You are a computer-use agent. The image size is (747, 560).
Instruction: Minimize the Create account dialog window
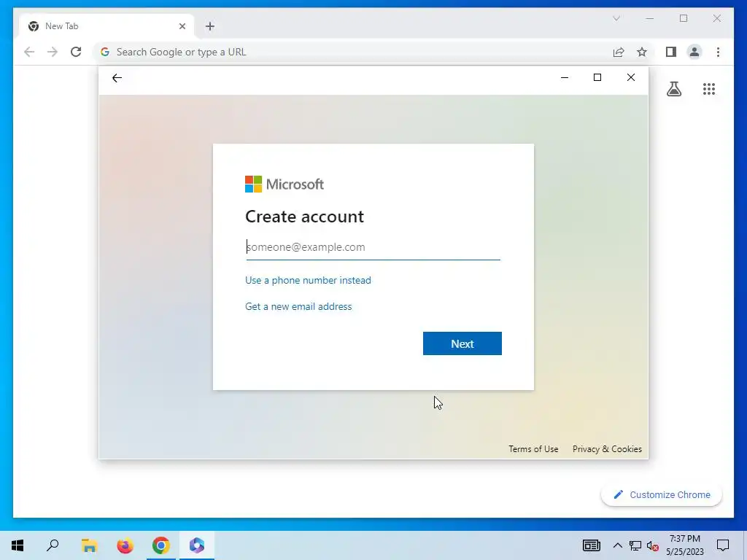565,77
